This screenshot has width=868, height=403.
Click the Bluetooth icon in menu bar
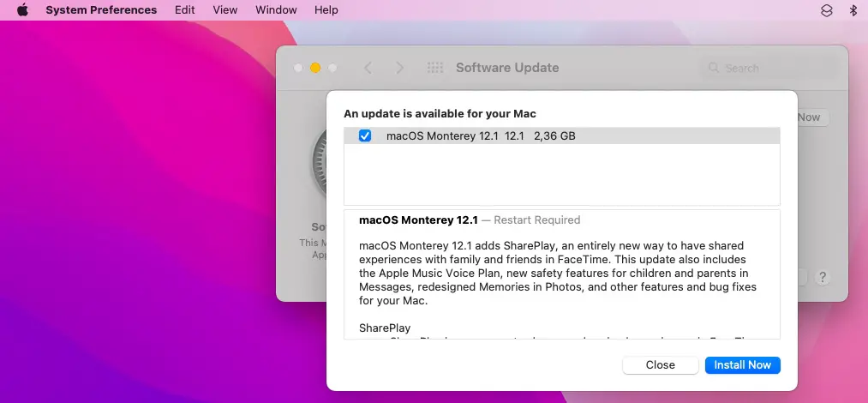(x=853, y=10)
